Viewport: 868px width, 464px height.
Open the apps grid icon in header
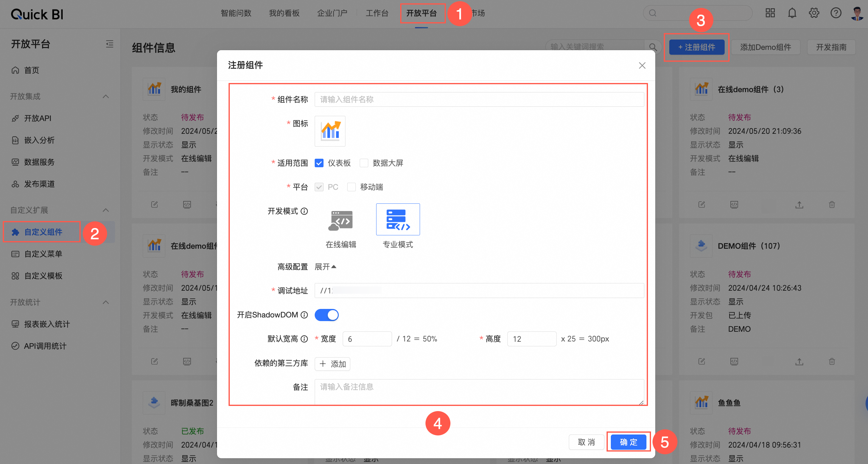(770, 13)
